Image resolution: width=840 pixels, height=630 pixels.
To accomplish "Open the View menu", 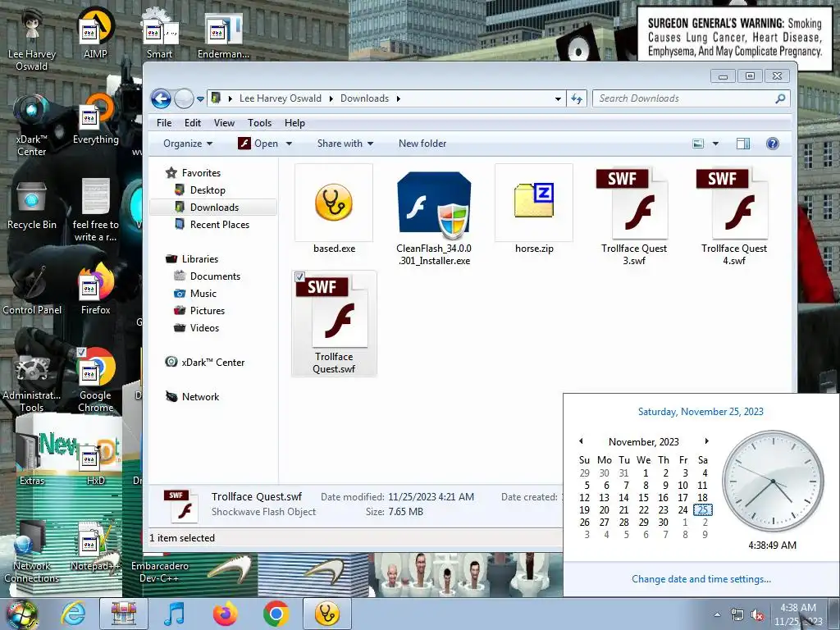I will (x=224, y=123).
